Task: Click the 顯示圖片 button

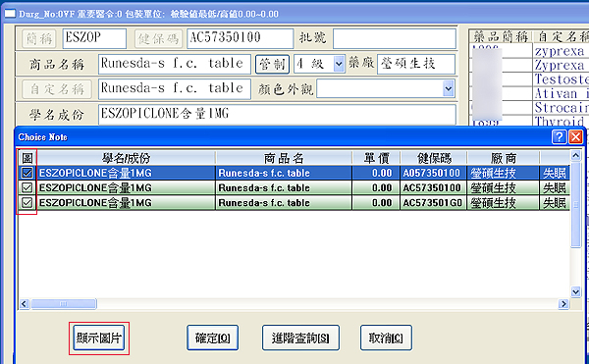Action: pyautogui.click(x=99, y=338)
